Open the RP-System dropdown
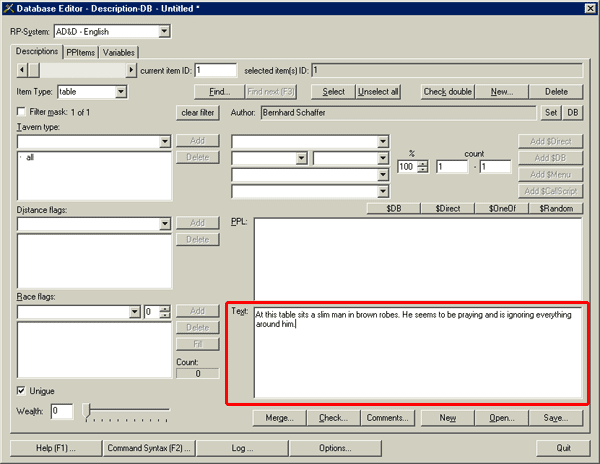This screenshot has width=600, height=464. coord(163,32)
